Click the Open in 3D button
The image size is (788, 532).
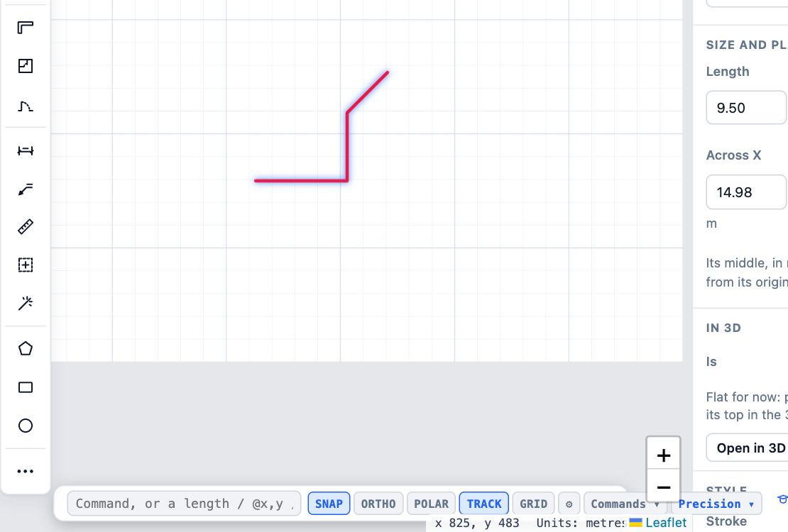(x=747, y=448)
